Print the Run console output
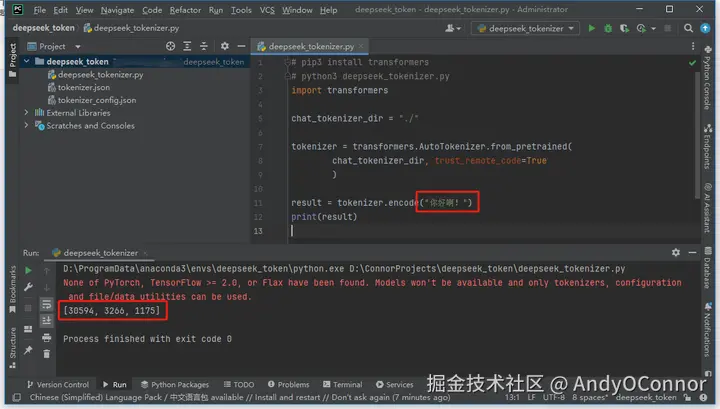720x409 pixels. (46, 338)
